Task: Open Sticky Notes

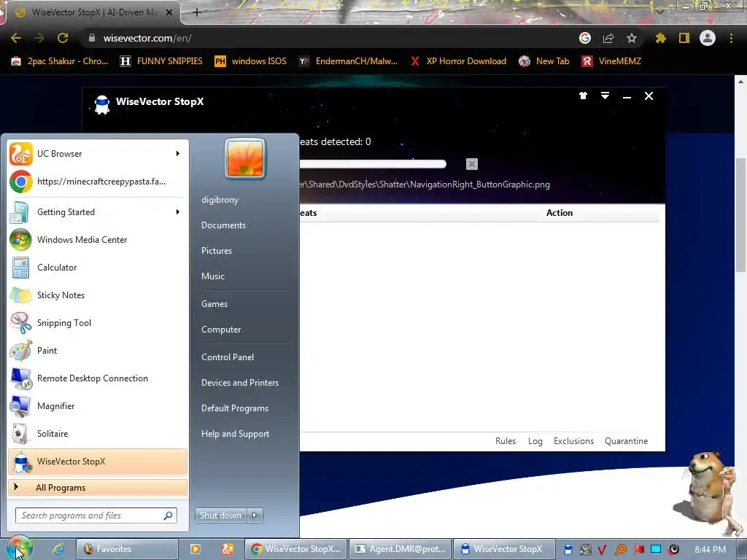Action: (98, 295)
